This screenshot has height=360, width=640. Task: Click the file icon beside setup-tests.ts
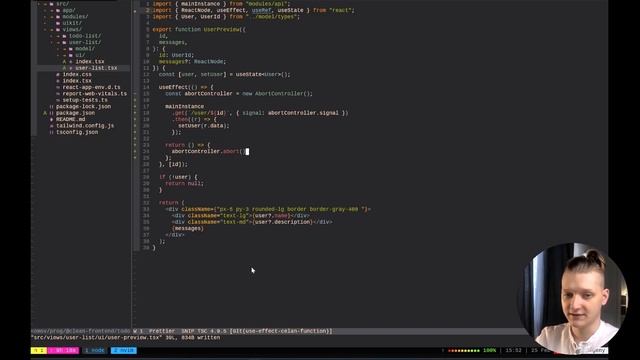(58, 100)
